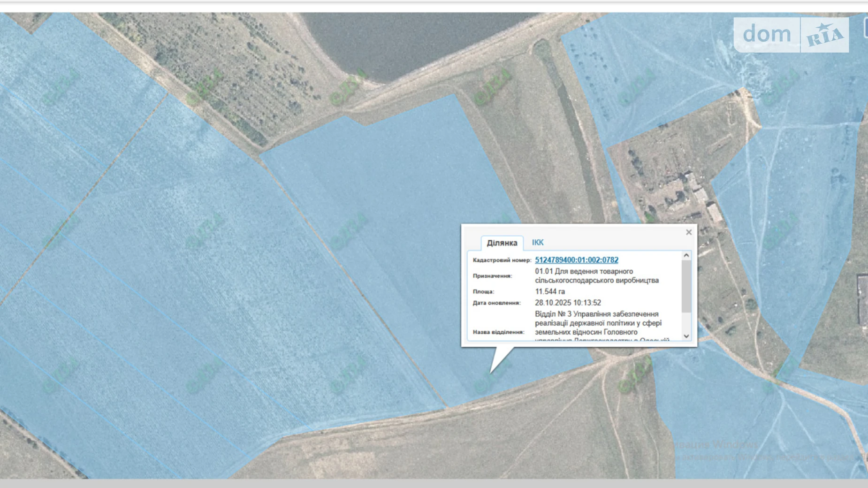Click the area value 11.544 га

coord(549,291)
